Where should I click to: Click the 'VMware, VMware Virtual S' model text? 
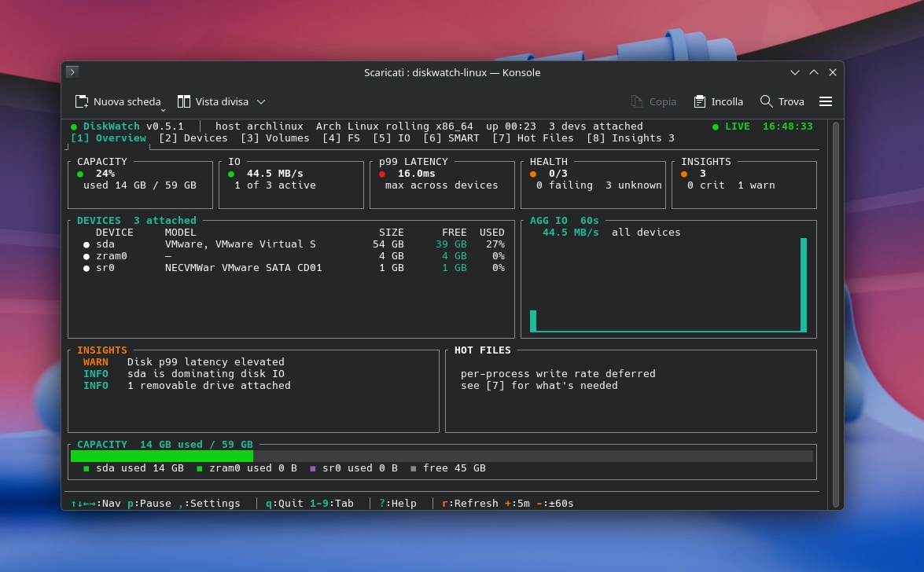click(x=241, y=244)
